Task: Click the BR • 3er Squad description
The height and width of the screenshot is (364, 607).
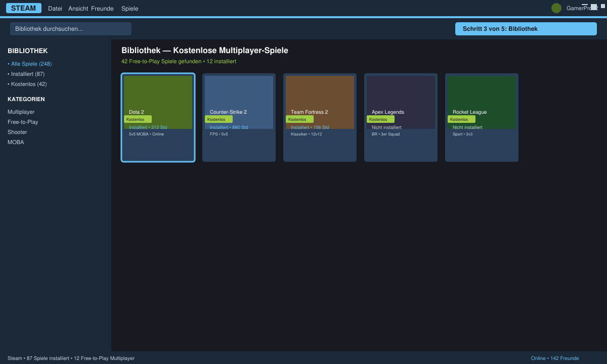Action: click(385, 134)
